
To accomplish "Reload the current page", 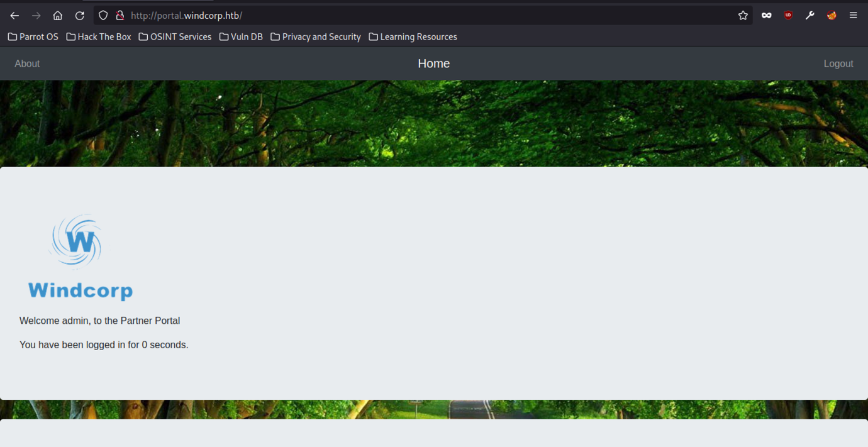I will point(79,16).
